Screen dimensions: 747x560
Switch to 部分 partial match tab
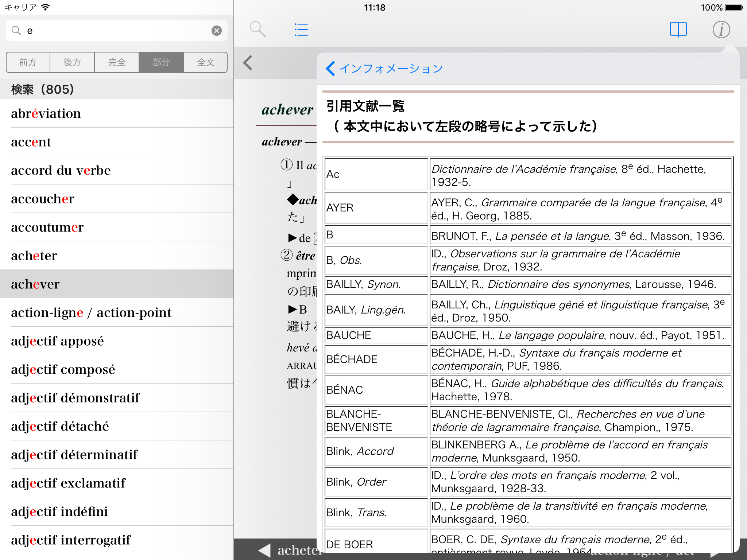[161, 62]
